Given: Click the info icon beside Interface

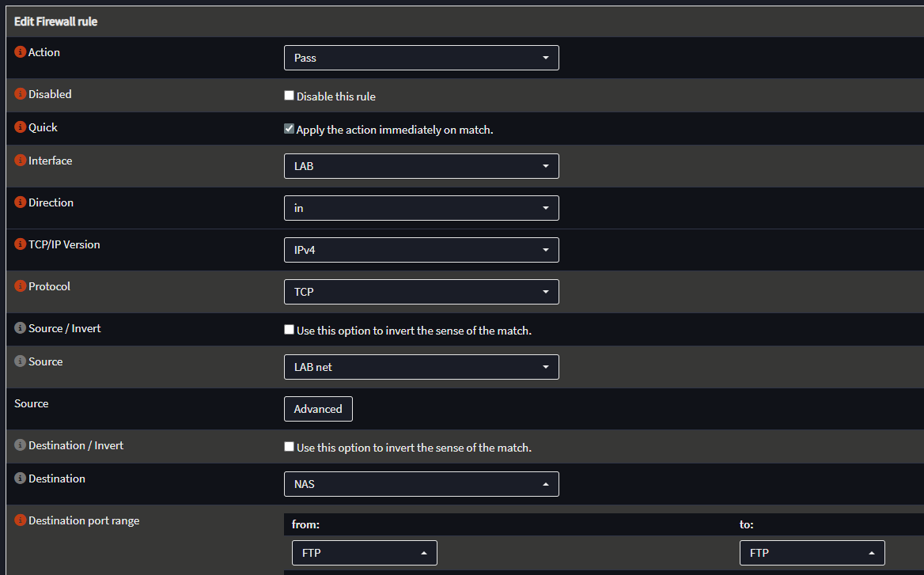Looking at the screenshot, I should pyautogui.click(x=20, y=161).
